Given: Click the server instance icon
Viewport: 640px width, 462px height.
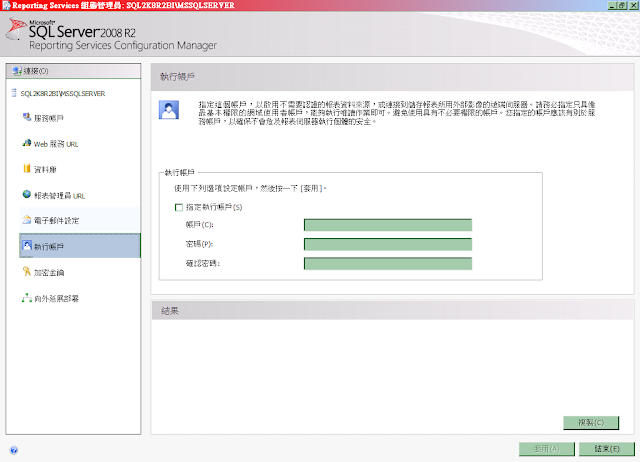Looking at the screenshot, I should tap(14, 93).
